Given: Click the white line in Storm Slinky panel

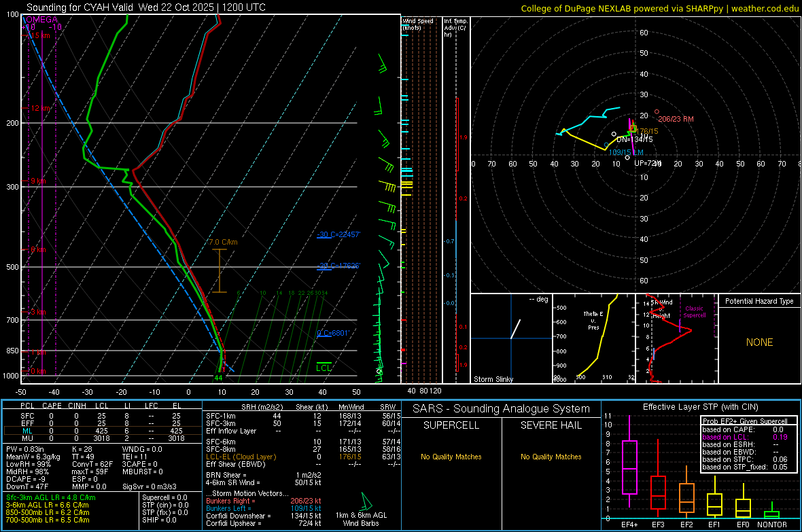Looking at the screenshot, I should click(x=516, y=329).
